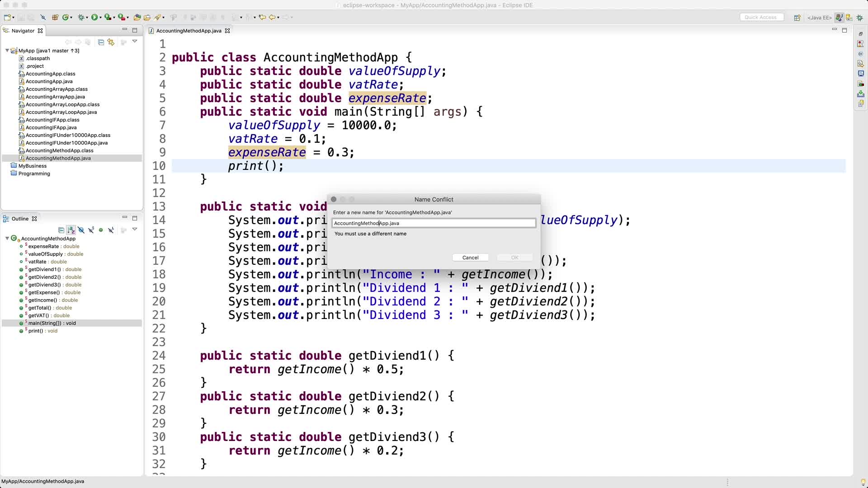
Task: Click the skip all breakpoints icon
Action: click(43, 18)
